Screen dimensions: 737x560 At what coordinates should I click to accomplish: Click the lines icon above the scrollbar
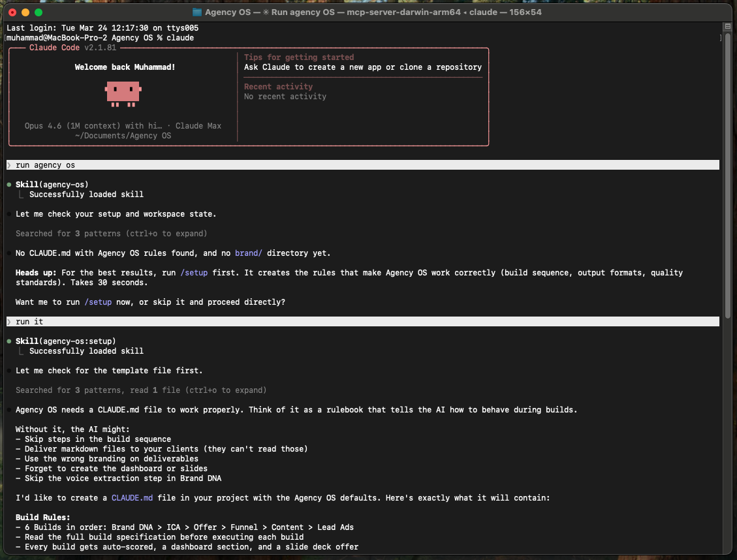tap(727, 27)
